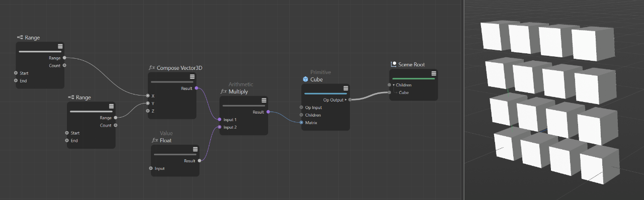Click Compose Vector3D Result output port

point(196,88)
